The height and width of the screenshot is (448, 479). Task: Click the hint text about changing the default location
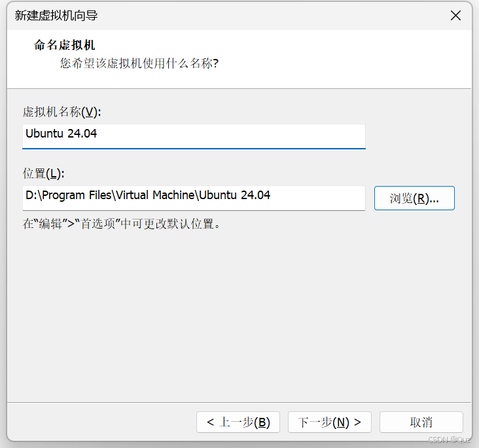(121, 224)
